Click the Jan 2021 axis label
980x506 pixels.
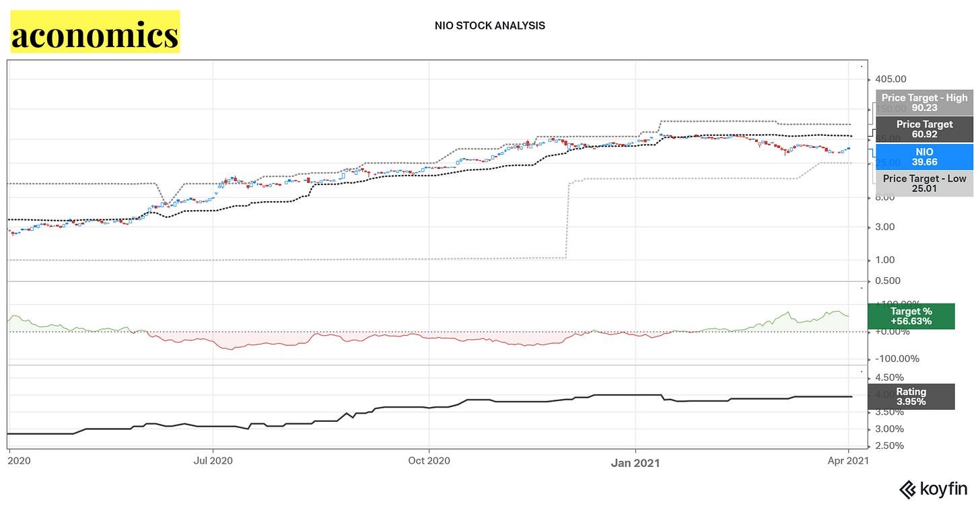click(x=635, y=462)
